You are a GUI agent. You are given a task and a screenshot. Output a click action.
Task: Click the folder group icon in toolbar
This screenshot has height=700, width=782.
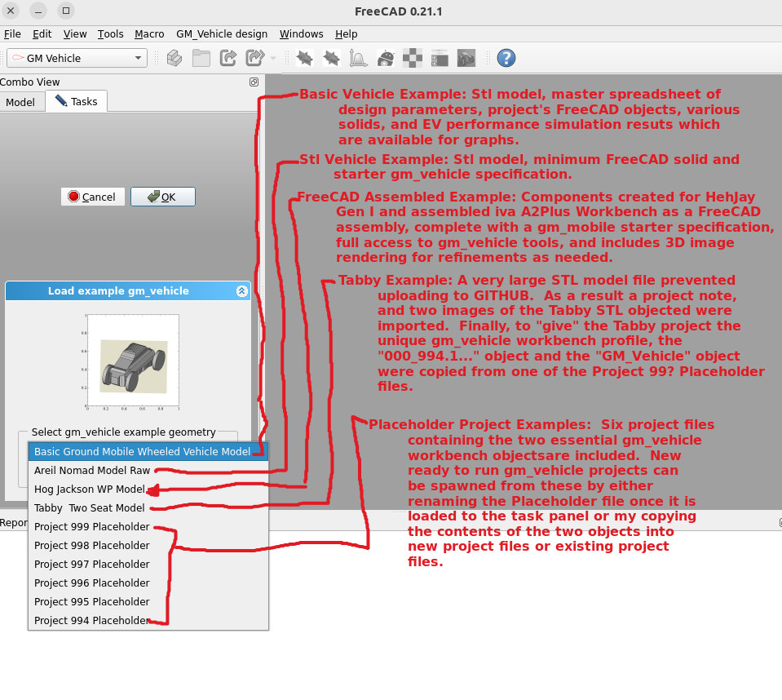tap(201, 58)
